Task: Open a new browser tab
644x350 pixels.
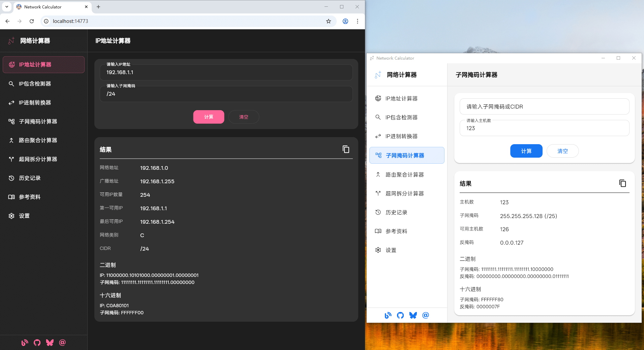Action: tap(98, 7)
